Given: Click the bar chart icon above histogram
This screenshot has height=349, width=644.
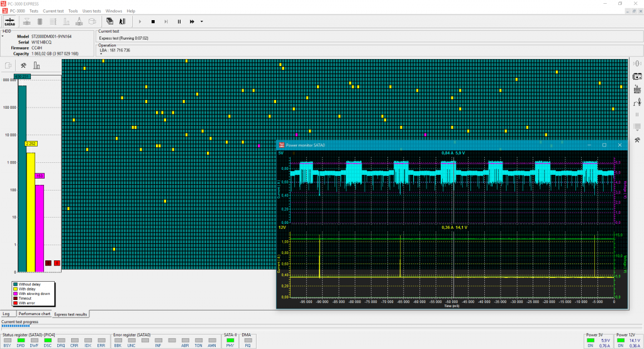Looking at the screenshot, I should click(x=36, y=65).
